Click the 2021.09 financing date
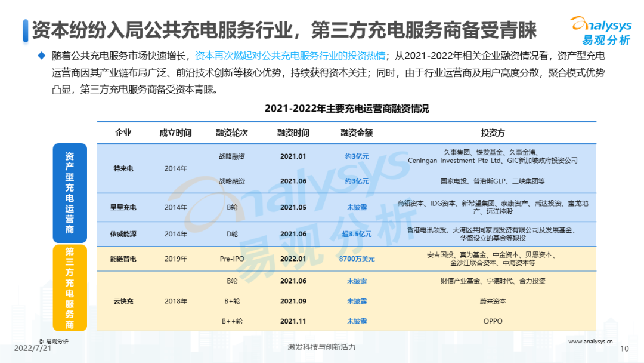The image size is (644, 363). (293, 301)
